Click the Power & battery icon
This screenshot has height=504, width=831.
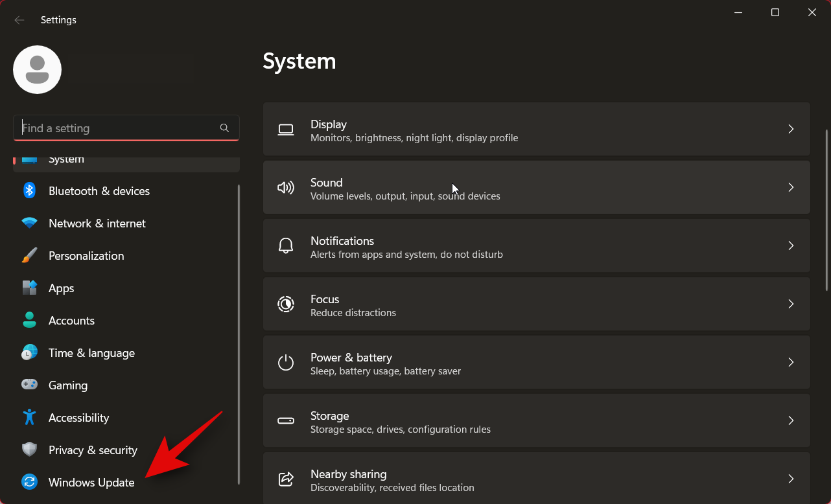tap(285, 362)
